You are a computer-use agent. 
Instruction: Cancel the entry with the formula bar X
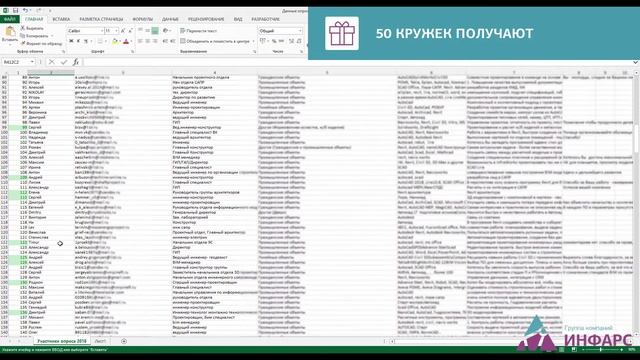pyautogui.click(x=51, y=62)
